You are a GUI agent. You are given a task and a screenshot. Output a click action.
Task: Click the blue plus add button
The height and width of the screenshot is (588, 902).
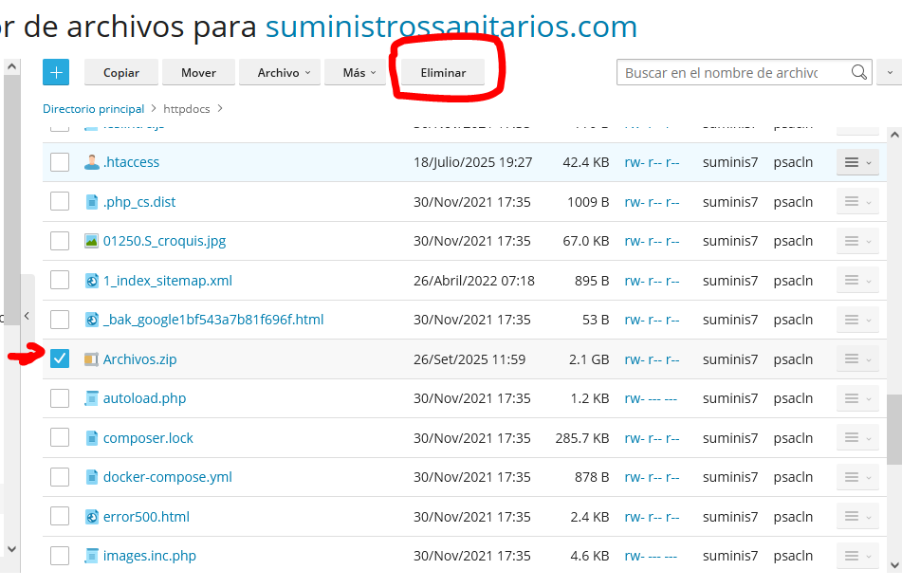[x=56, y=72]
